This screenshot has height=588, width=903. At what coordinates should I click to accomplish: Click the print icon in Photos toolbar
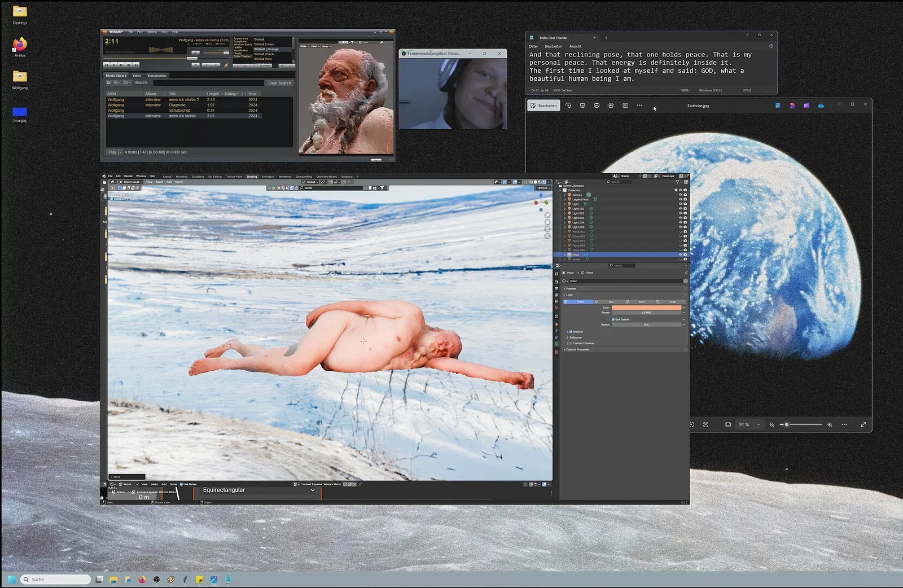pos(597,106)
